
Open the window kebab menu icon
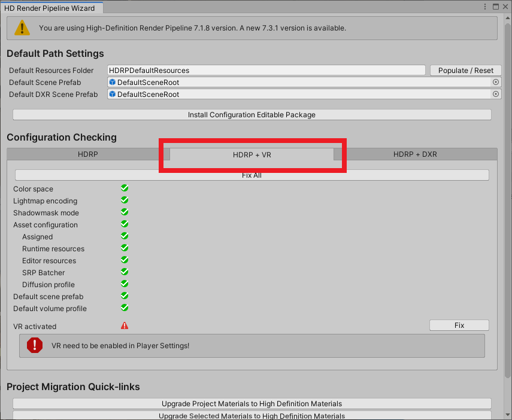(485, 7)
